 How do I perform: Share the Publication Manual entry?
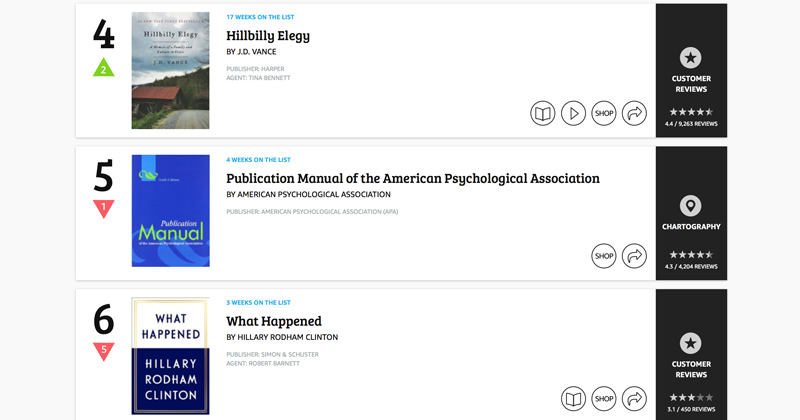pyautogui.click(x=634, y=256)
